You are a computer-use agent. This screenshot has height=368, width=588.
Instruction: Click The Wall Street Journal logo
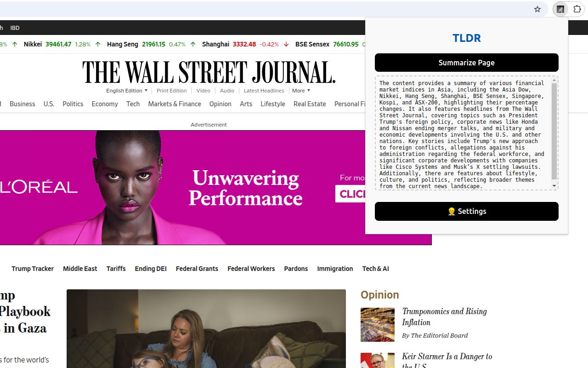pos(209,72)
